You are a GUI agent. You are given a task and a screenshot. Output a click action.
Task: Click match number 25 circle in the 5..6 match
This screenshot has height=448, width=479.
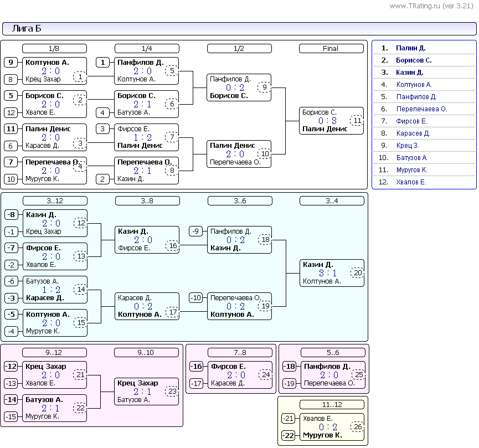[359, 375]
